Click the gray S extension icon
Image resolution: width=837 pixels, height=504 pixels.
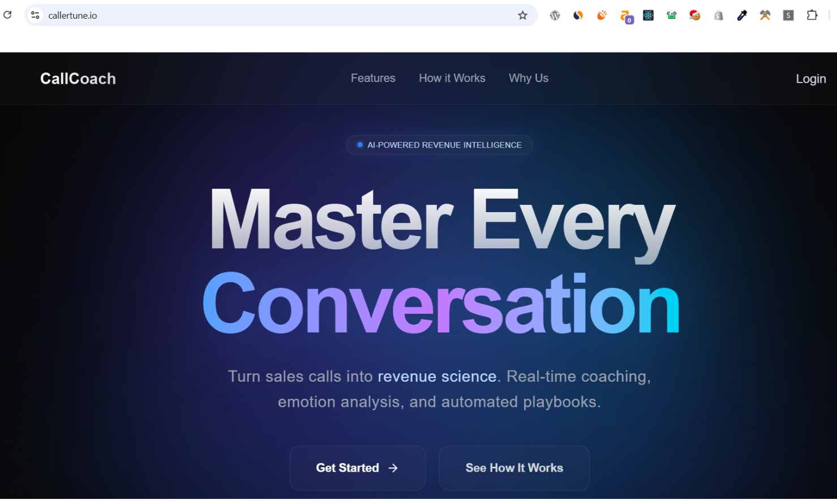tap(788, 15)
